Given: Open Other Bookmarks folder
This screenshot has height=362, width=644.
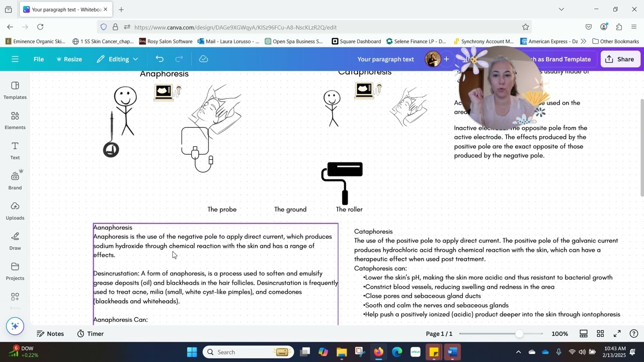Looking at the screenshot, I should pyautogui.click(x=615, y=41).
